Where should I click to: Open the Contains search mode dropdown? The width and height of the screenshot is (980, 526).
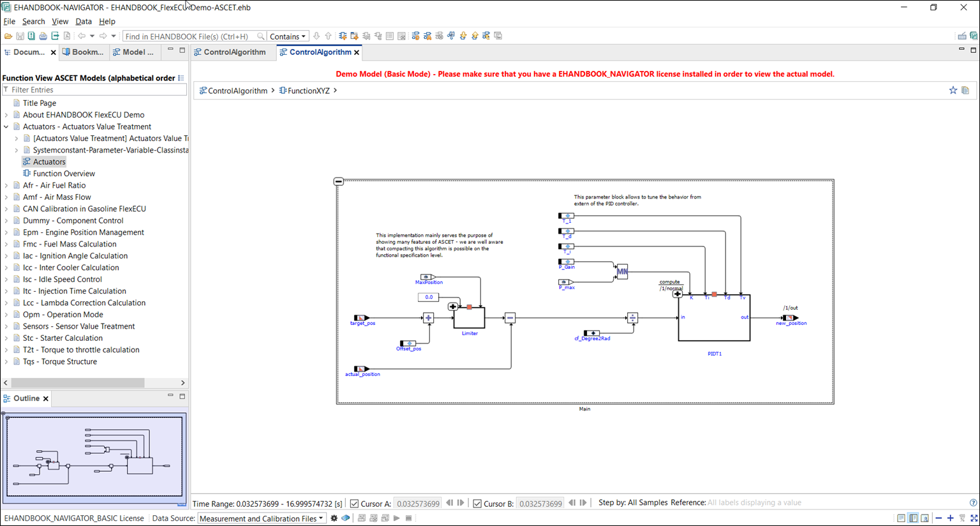[288, 36]
